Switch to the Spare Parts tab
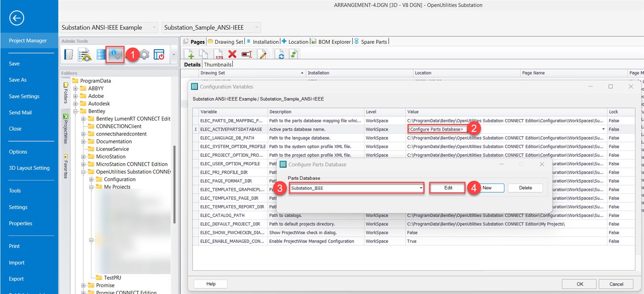This screenshot has height=294, width=644. (371, 41)
